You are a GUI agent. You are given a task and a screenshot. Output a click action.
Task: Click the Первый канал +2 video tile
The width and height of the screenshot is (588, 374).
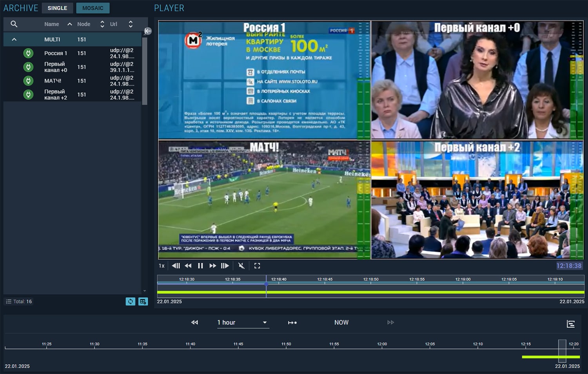tap(477, 200)
